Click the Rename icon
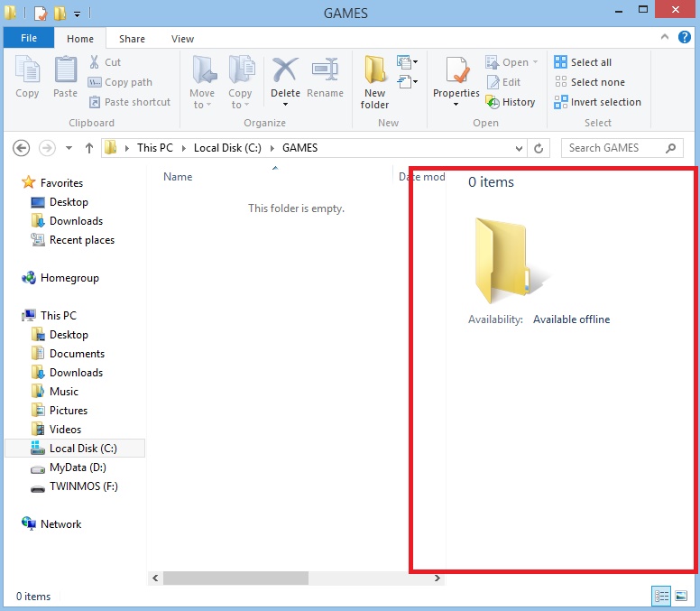700x611 pixels. coord(325,70)
